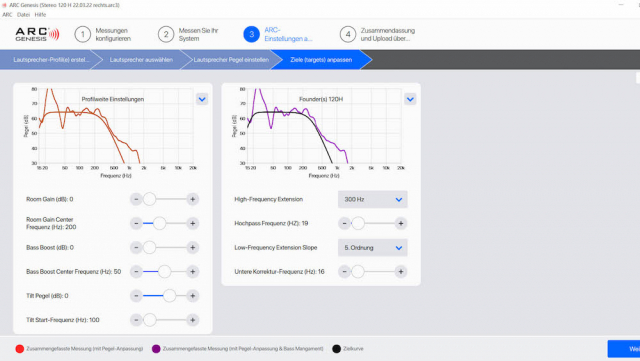Increase Untere Korrektur-Frequenz with plus button

point(401,272)
